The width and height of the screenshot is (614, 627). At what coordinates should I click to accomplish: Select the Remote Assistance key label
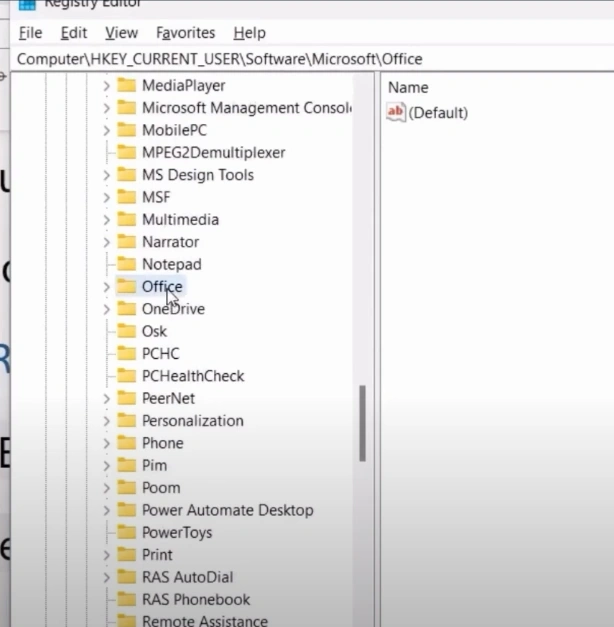point(205,621)
